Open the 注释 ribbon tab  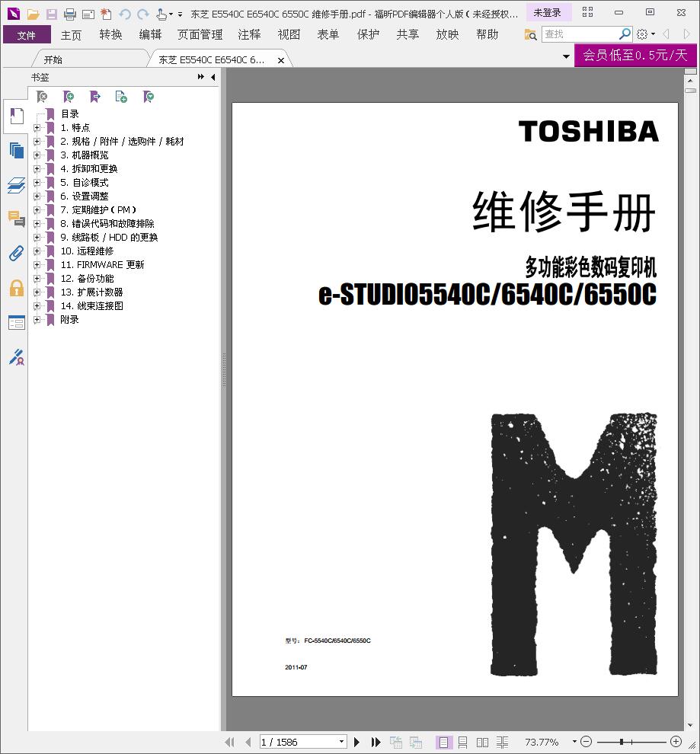click(249, 34)
